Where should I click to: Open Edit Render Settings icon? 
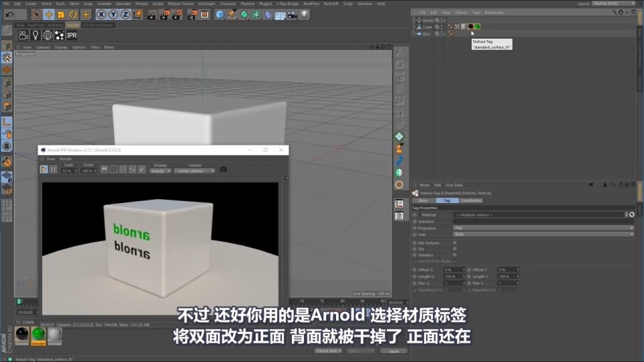(x=177, y=15)
